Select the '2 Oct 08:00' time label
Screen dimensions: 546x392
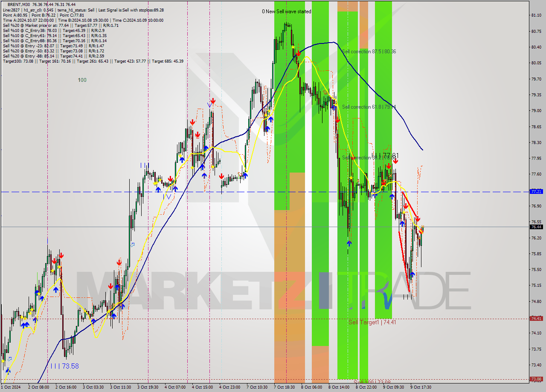[38, 387]
